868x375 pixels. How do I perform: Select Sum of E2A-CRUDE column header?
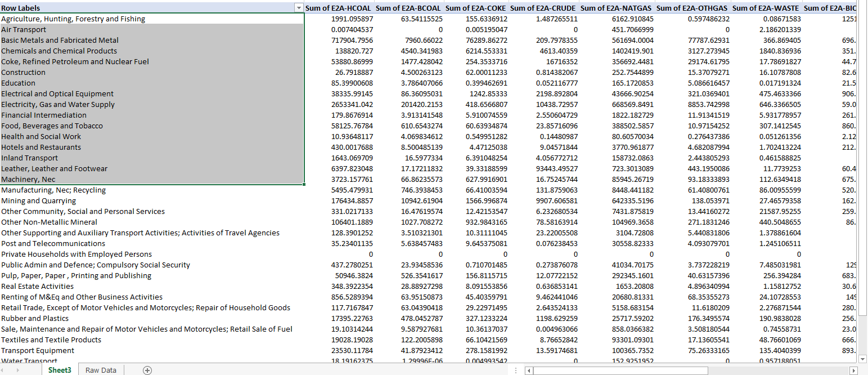[x=543, y=8]
